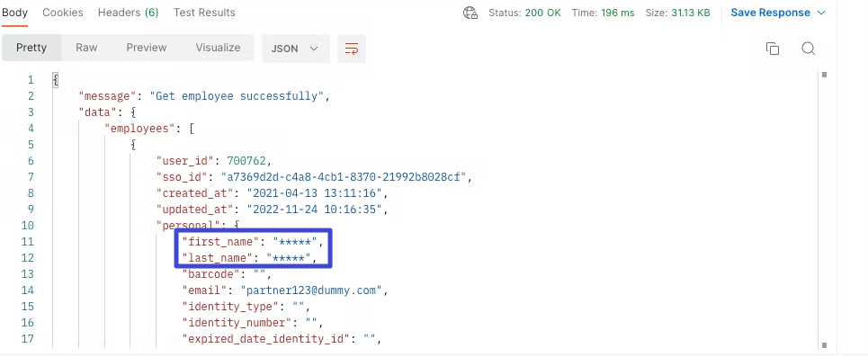The width and height of the screenshot is (868, 357).
Task: Switch to Raw view
Action: tap(86, 48)
